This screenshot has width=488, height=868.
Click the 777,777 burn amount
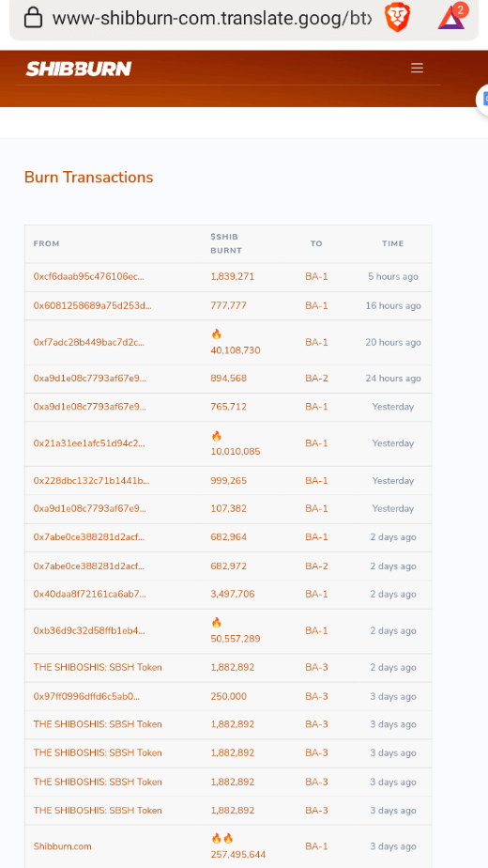228,305
